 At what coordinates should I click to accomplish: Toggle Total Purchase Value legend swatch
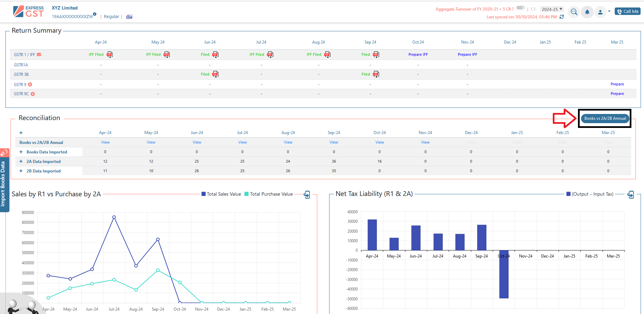point(246,194)
